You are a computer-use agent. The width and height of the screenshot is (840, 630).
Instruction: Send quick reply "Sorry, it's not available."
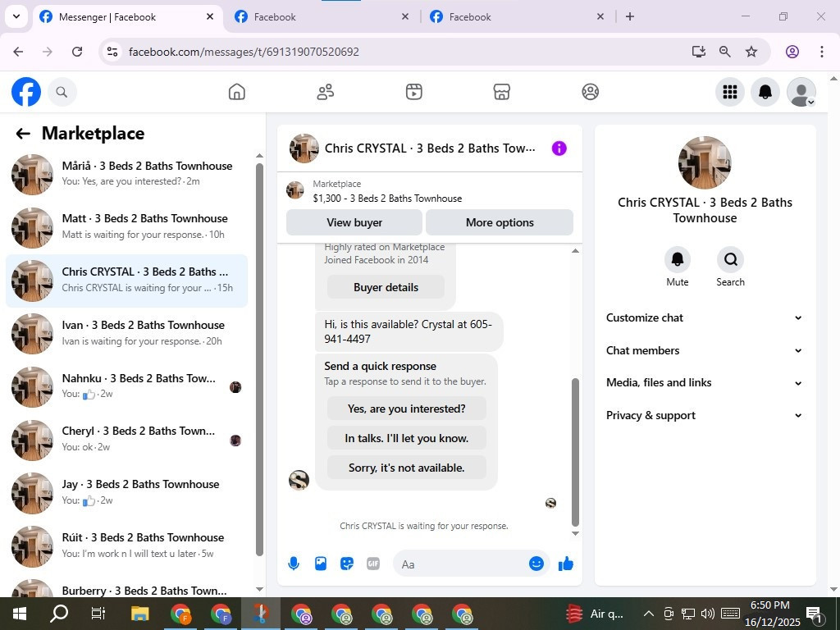pos(407,468)
